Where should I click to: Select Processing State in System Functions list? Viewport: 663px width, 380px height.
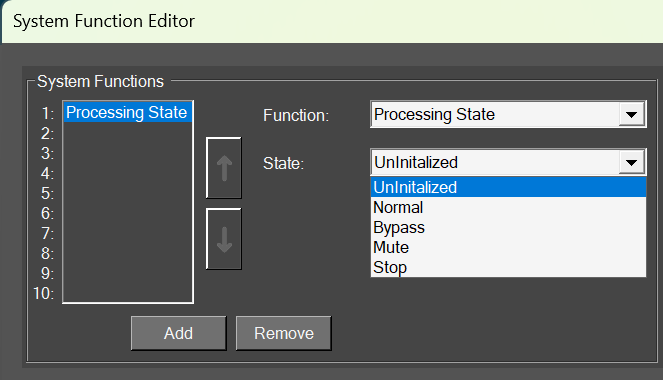click(x=128, y=112)
